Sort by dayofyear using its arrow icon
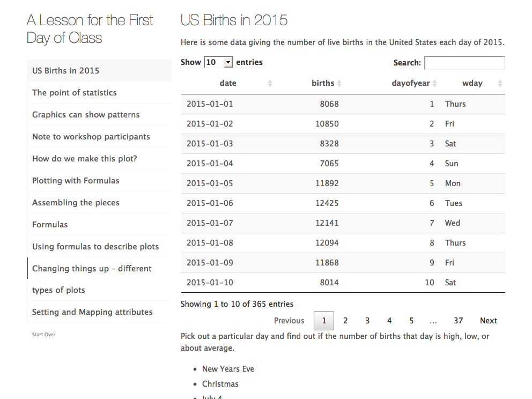532x399 pixels. point(435,84)
